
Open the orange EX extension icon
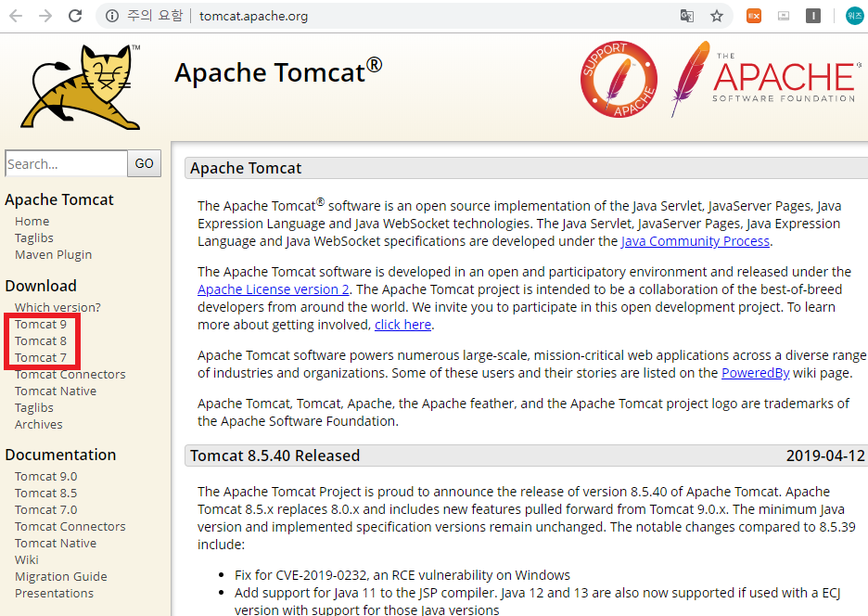pos(754,16)
